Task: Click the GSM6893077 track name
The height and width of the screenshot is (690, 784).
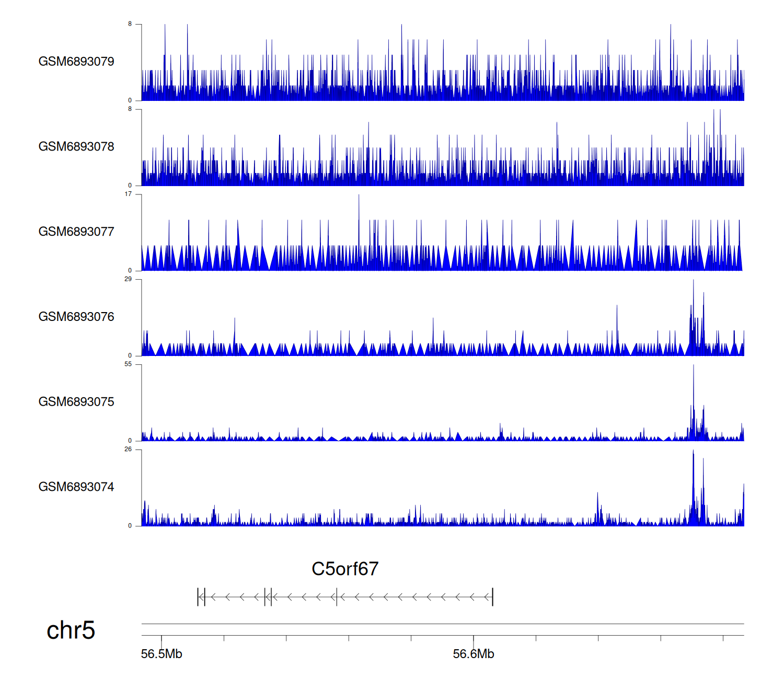Action: tap(76, 232)
